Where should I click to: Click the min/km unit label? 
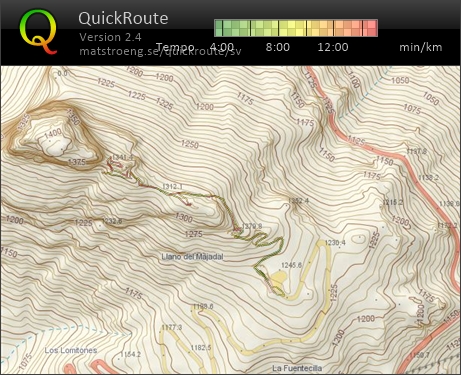(421, 47)
